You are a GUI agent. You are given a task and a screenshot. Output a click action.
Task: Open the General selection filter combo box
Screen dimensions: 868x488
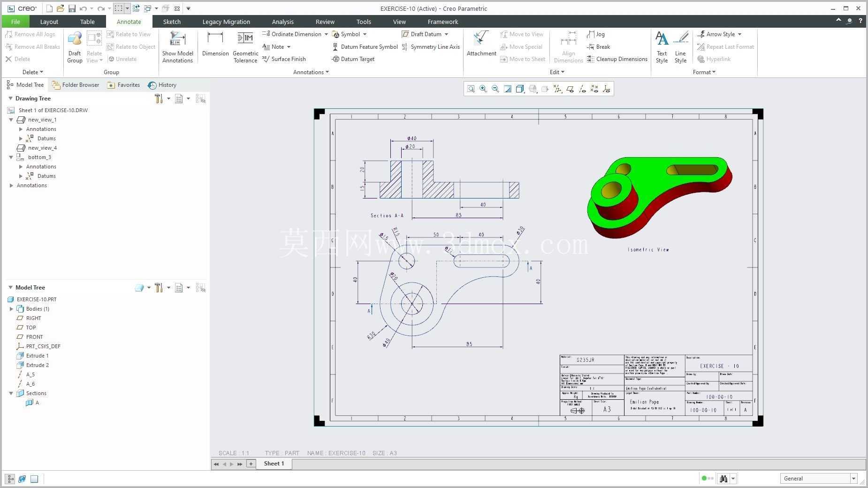tap(819, 479)
